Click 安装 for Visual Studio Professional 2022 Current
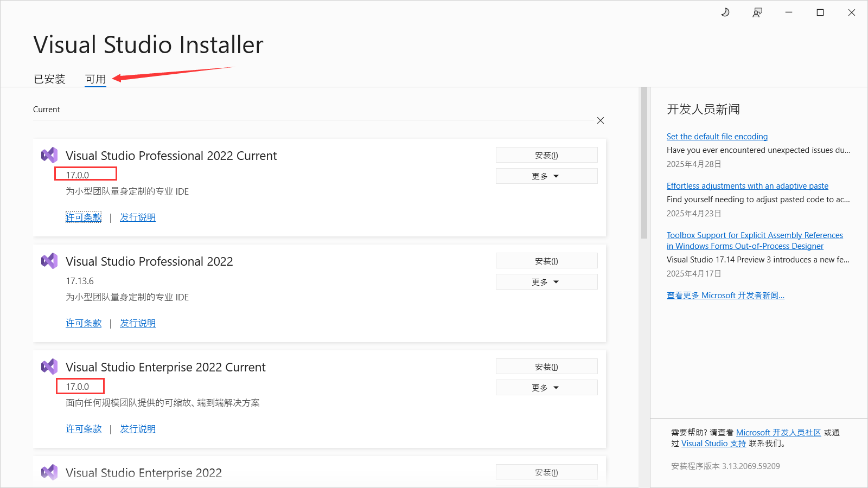 (546, 155)
